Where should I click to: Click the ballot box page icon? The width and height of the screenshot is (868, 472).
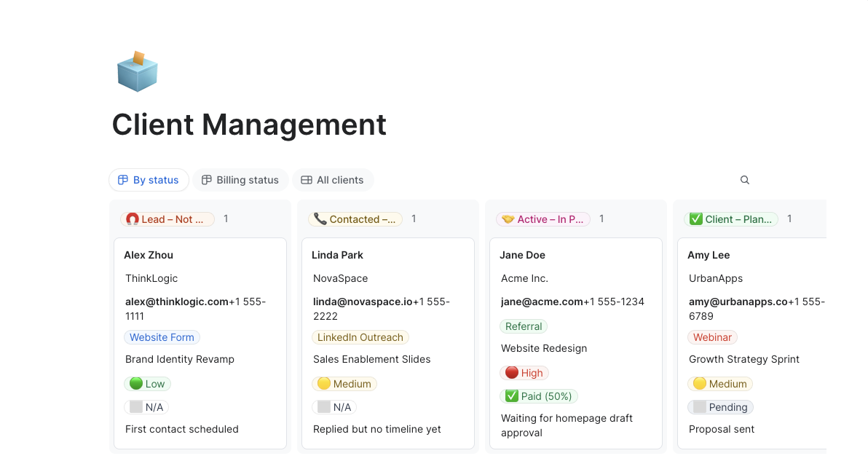137,72
